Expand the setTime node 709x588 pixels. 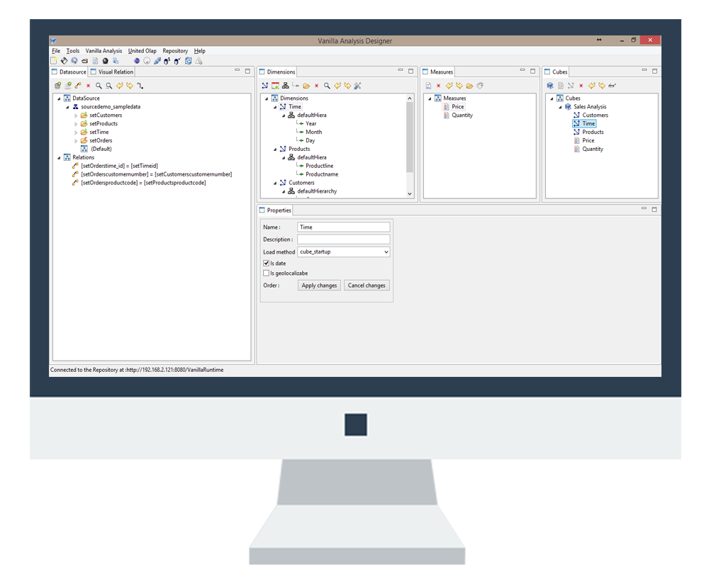pyautogui.click(x=76, y=132)
